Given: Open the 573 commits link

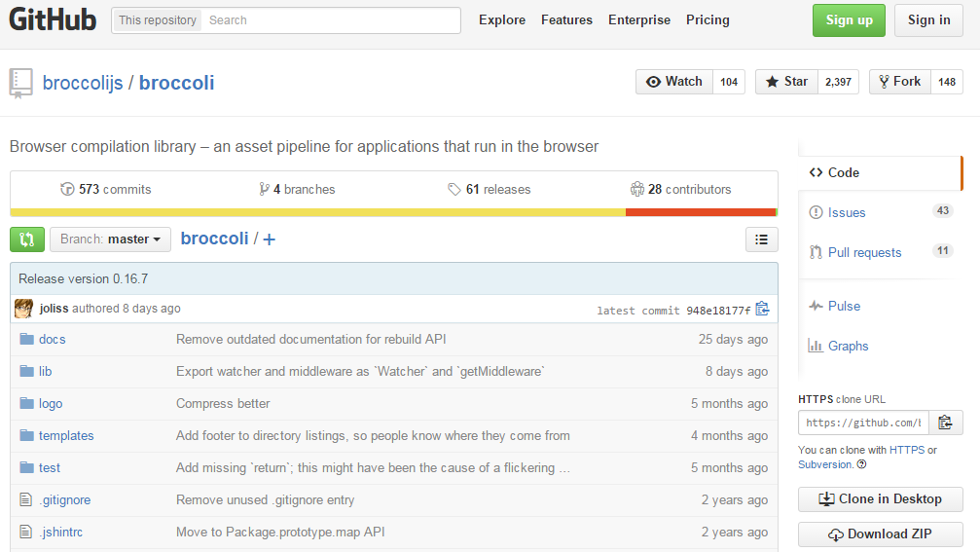Looking at the screenshot, I should 106,189.
